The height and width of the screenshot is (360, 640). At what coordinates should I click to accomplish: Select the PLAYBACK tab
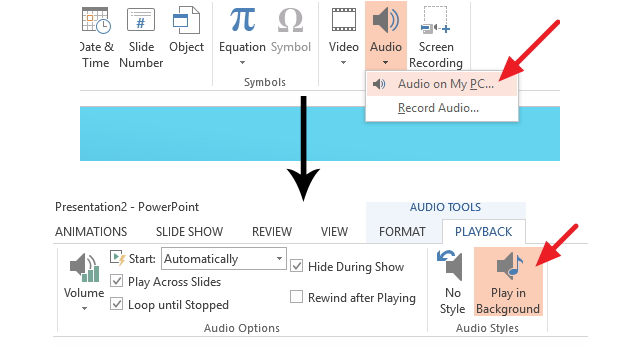pyautogui.click(x=484, y=232)
